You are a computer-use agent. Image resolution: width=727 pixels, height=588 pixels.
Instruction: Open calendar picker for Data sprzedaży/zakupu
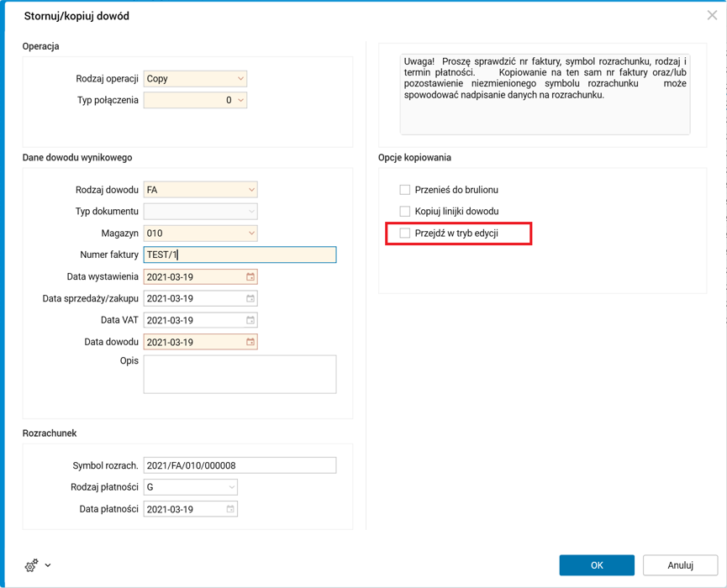[x=250, y=298]
